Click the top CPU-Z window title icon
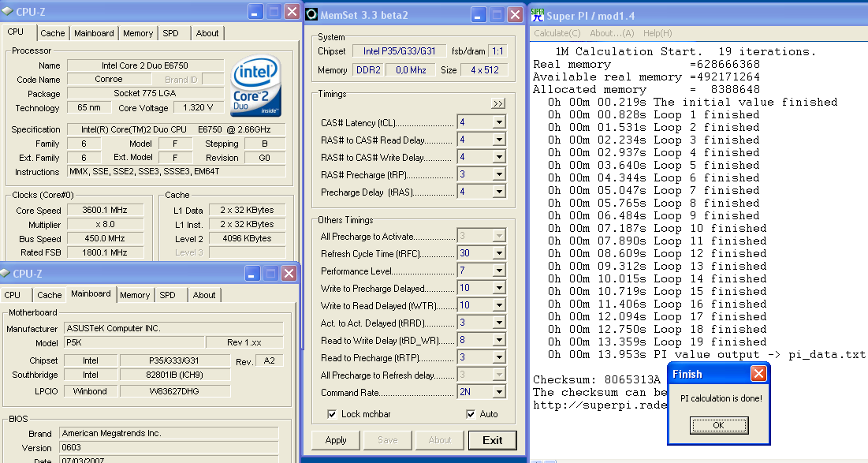This screenshot has width=868, height=463. (7, 11)
